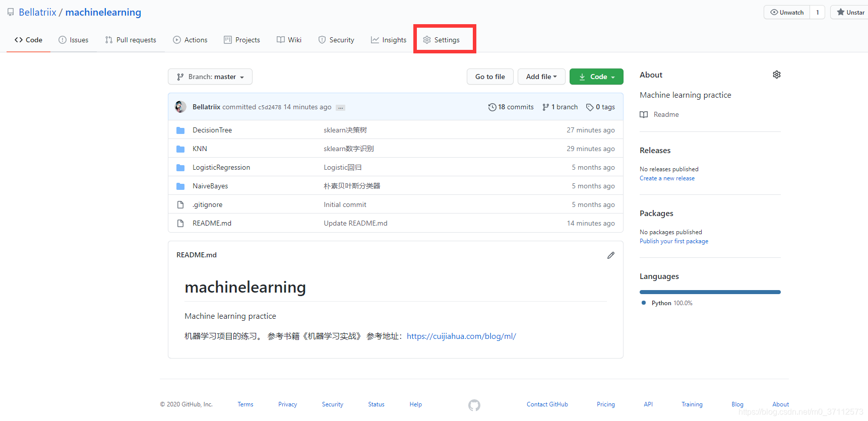The height and width of the screenshot is (421, 868).
Task: Open the footer Training link
Action: click(692, 404)
